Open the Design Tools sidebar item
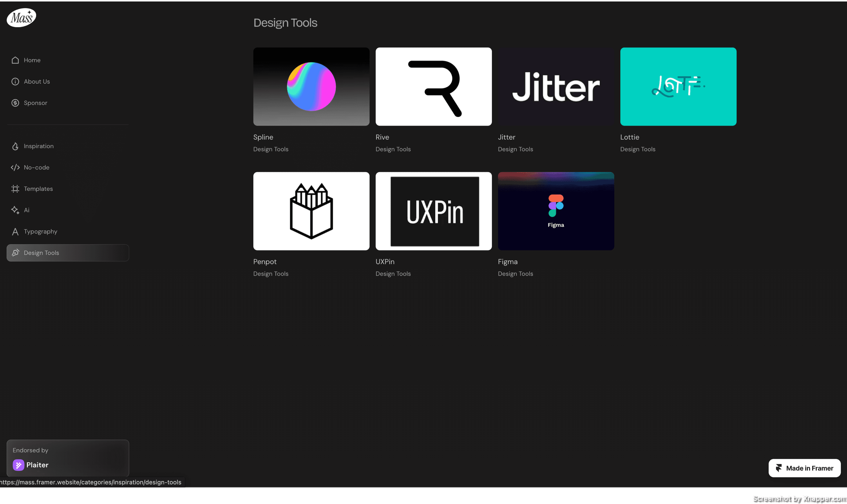This screenshot has width=847, height=504. coord(67,253)
